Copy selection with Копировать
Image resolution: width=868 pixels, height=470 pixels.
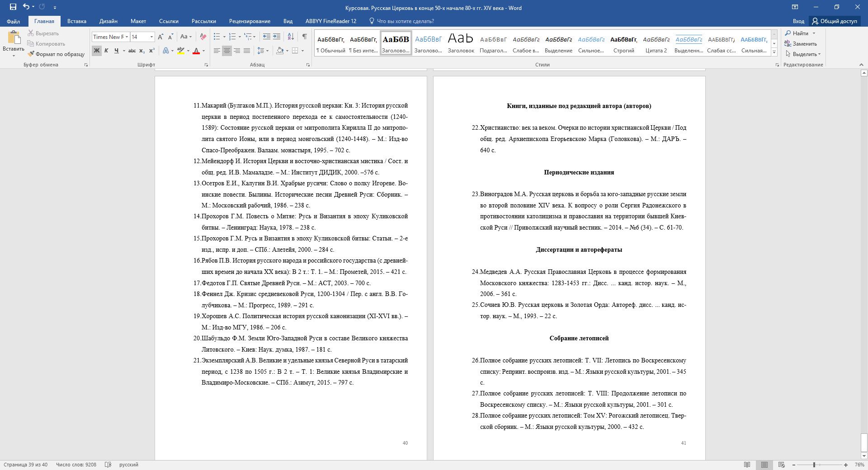46,44
